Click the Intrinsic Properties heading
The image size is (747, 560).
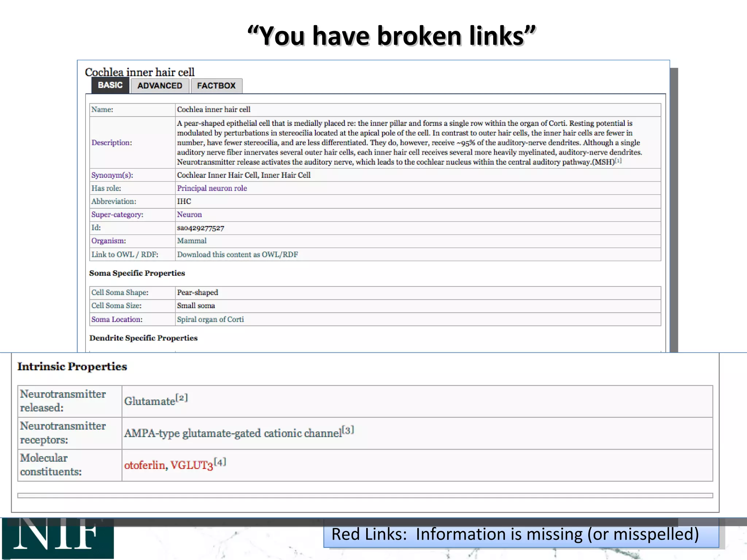[72, 366]
